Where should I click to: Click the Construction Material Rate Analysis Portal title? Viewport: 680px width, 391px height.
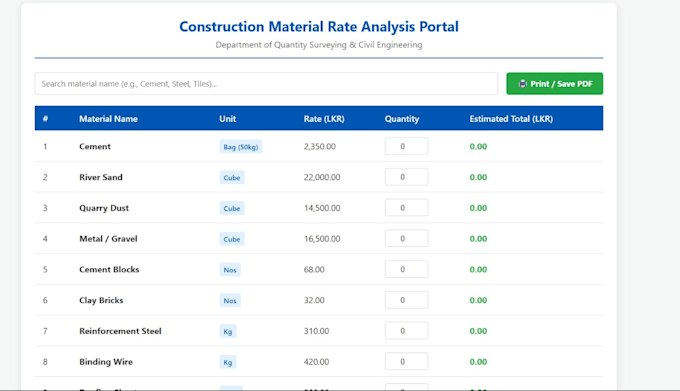click(x=319, y=26)
